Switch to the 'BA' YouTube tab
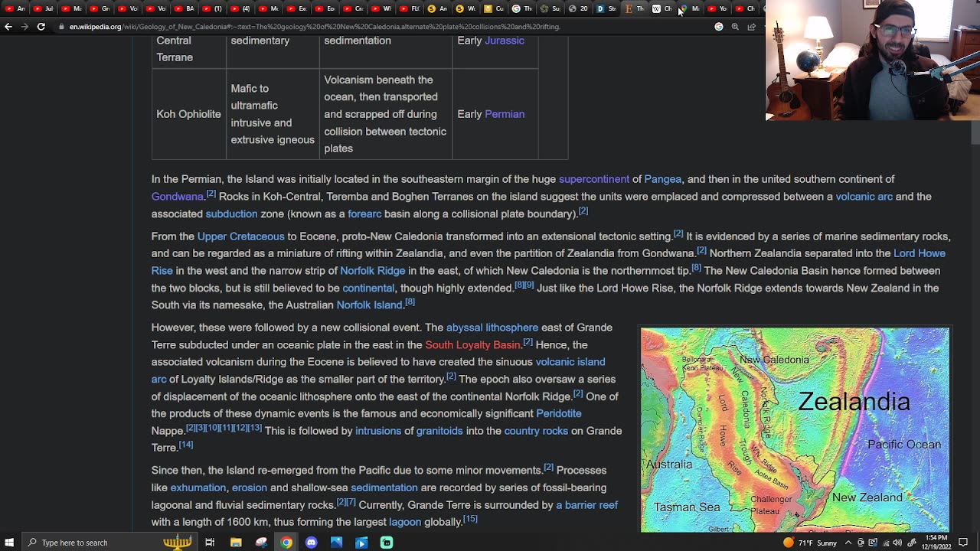 tap(185, 9)
